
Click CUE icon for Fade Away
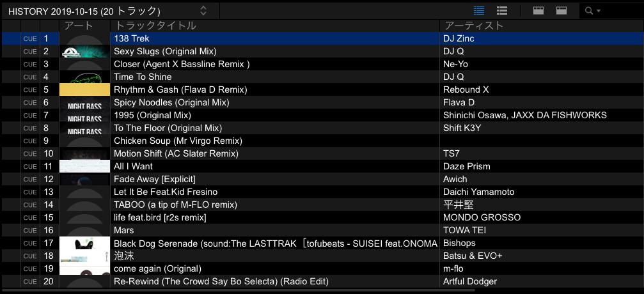(x=30, y=179)
